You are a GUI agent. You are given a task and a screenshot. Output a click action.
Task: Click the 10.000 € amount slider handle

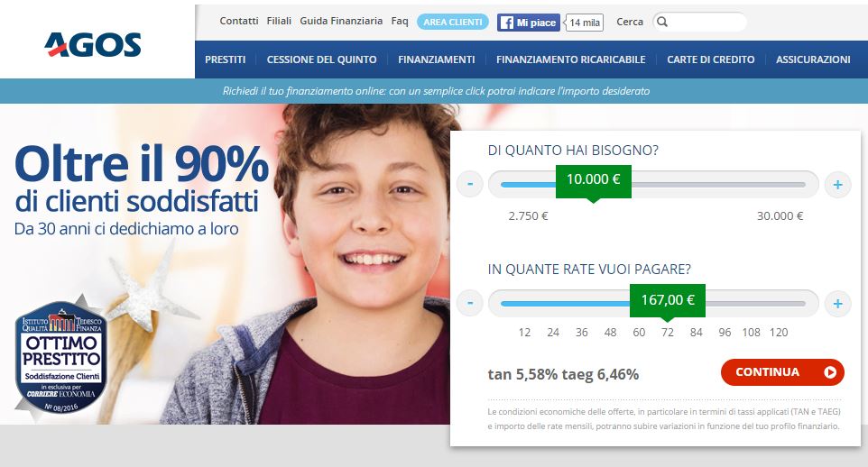[594, 181]
